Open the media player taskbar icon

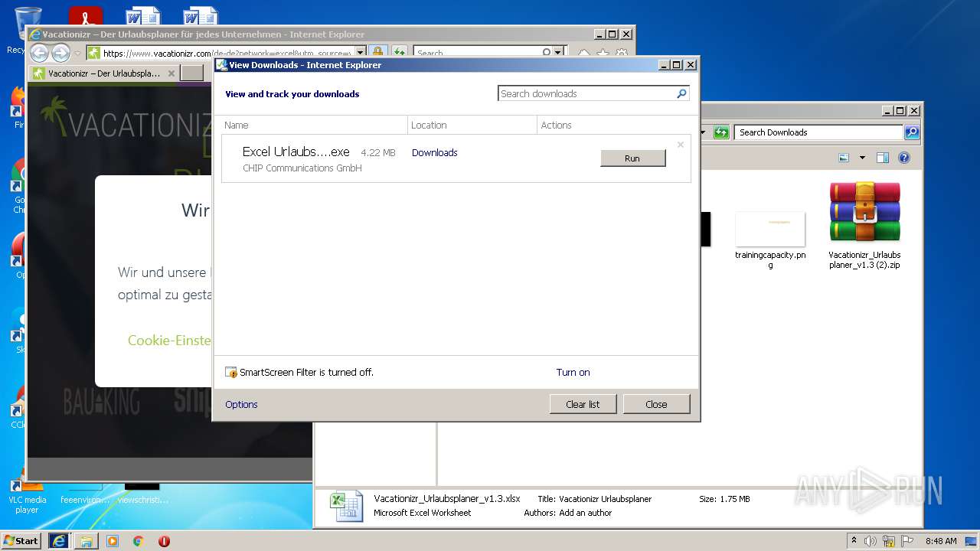[x=113, y=541]
